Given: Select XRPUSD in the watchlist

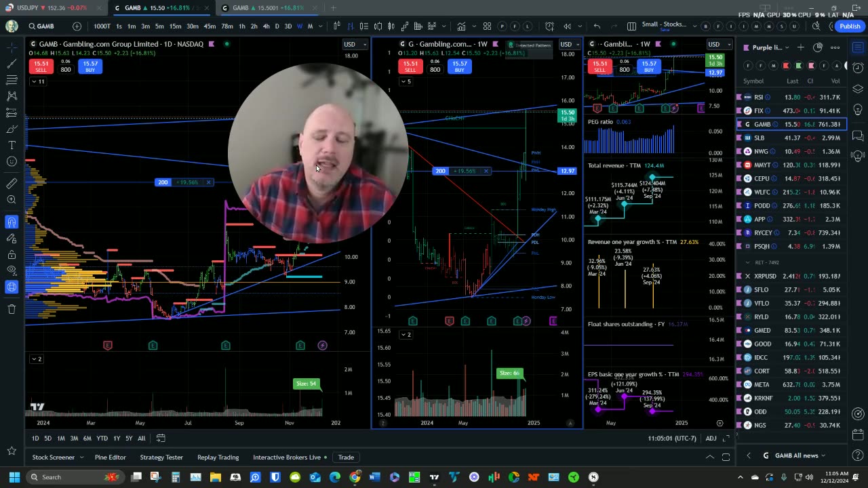Looking at the screenshot, I should point(791,276).
